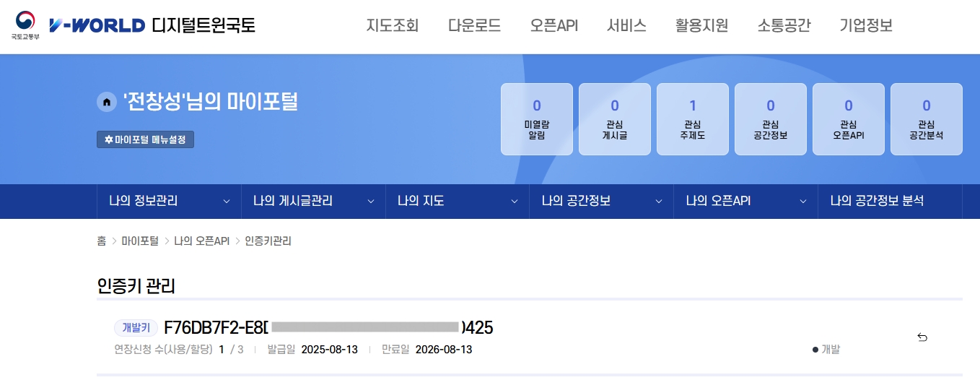Open the 오픈API top menu
The width and height of the screenshot is (980, 380).
(x=554, y=26)
